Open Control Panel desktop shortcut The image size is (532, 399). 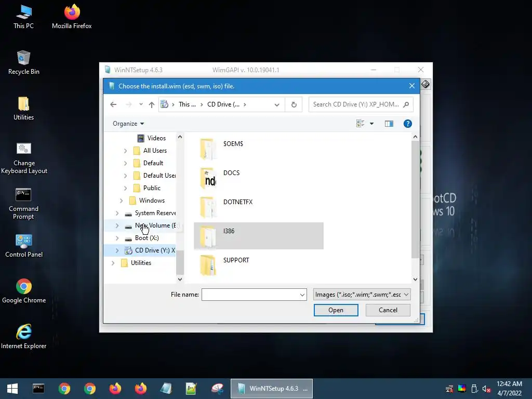(24, 246)
